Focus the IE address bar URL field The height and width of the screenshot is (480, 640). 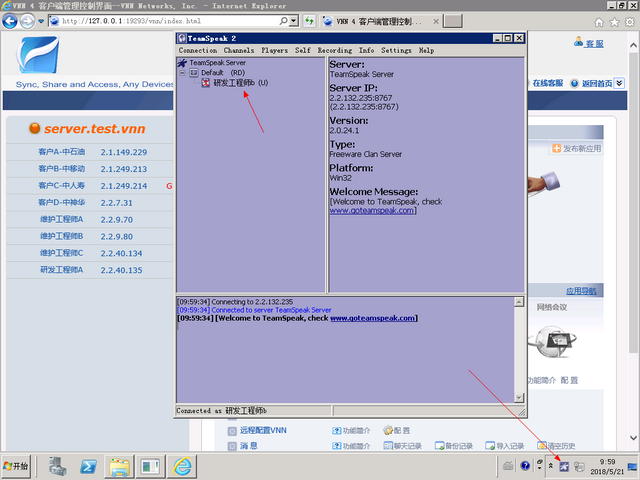point(169,21)
